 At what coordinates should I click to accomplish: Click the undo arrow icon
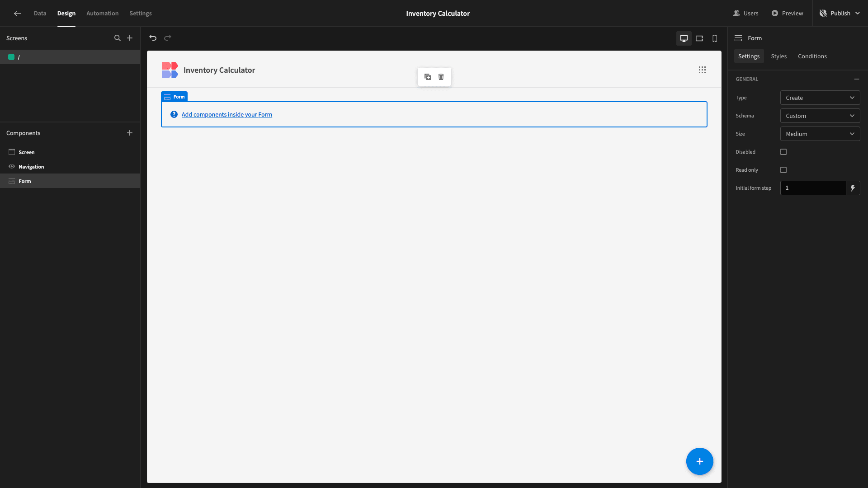click(x=153, y=38)
